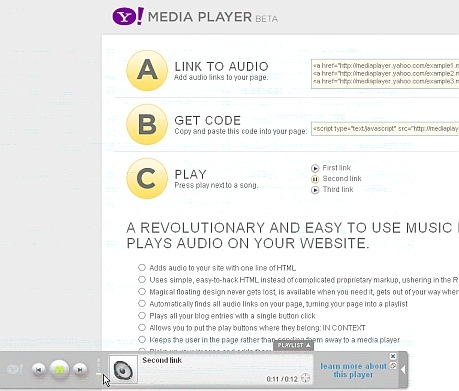
Task: Close the floating media player
Action: coord(393,356)
